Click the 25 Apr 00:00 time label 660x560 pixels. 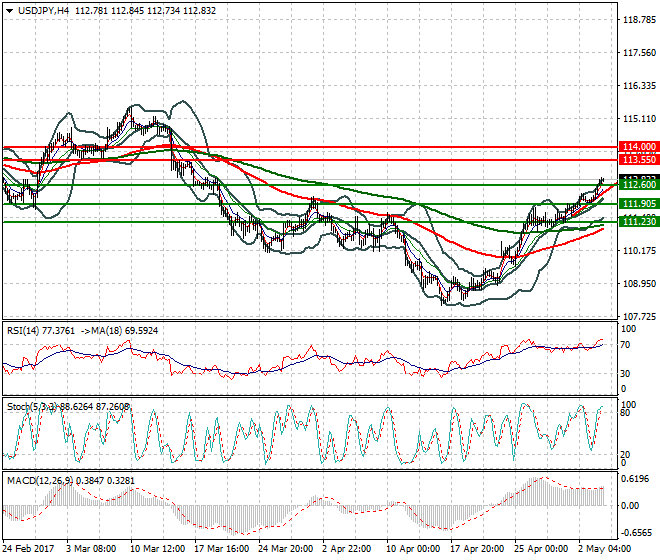(541, 549)
